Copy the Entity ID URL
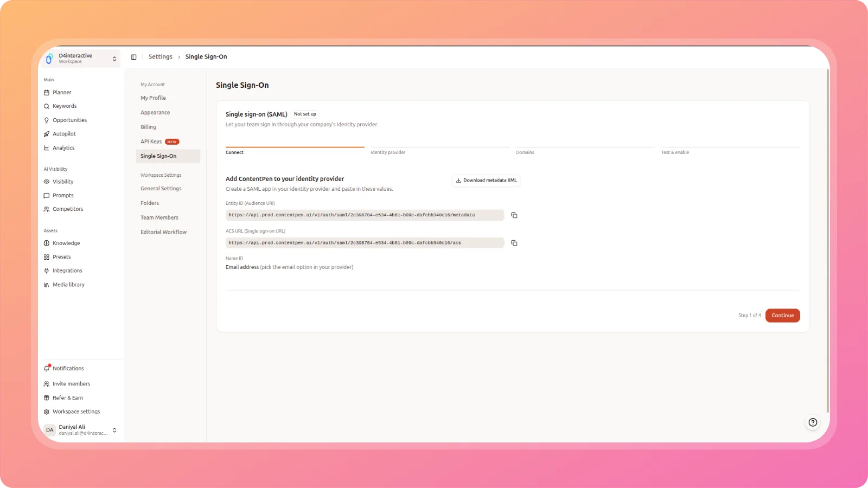The image size is (868, 488). (514, 215)
